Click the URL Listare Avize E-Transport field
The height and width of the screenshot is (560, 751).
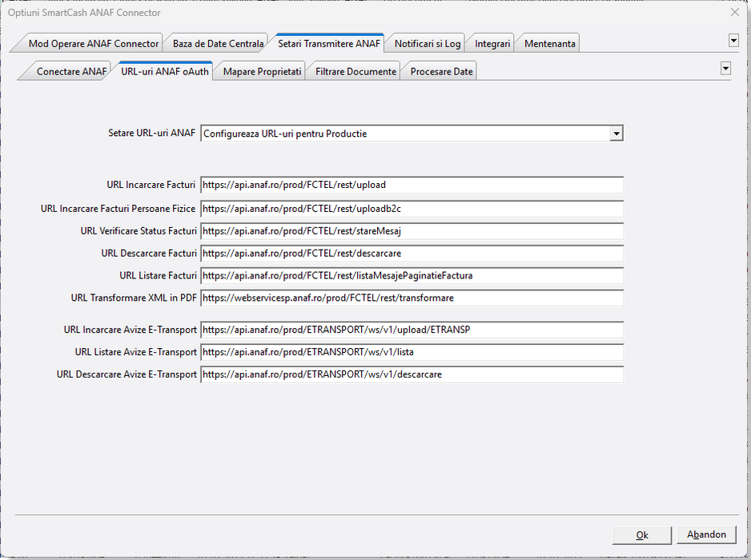[412, 352]
